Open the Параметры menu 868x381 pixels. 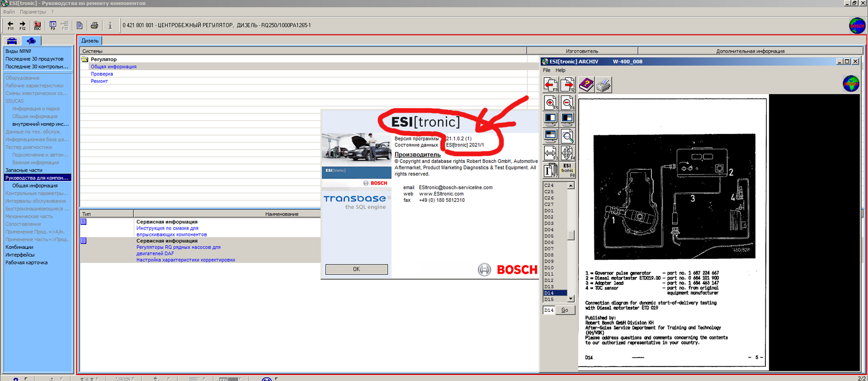tap(33, 12)
